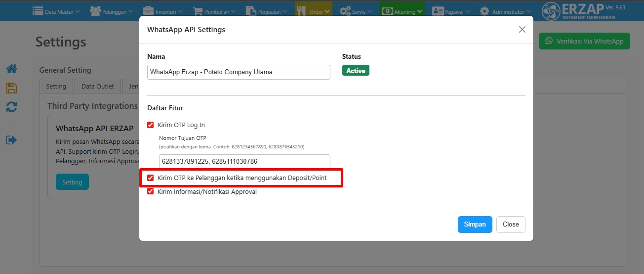Open the Akunting dropdown menu
This screenshot has height=274, width=644.
tap(402, 11)
